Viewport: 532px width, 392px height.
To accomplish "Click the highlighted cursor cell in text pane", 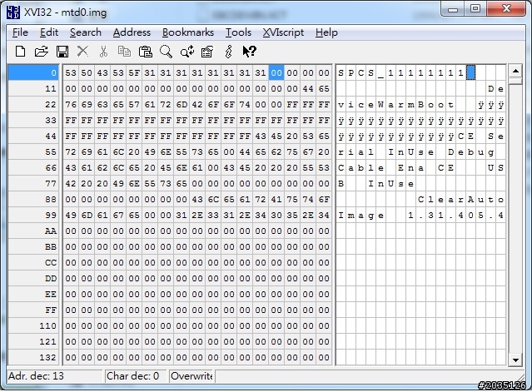I will click(x=471, y=72).
